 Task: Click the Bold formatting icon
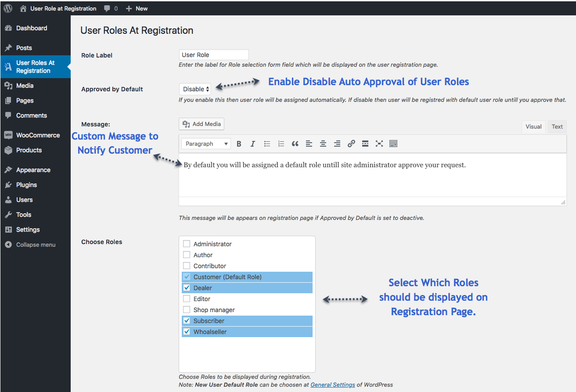[239, 144]
